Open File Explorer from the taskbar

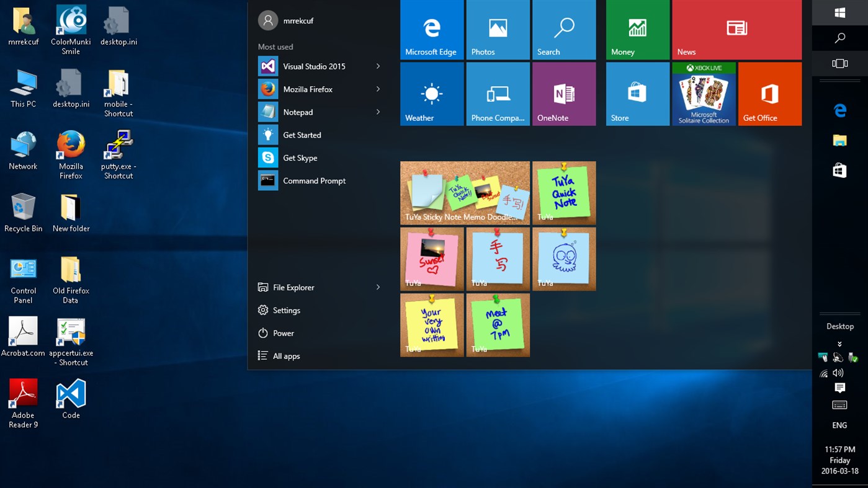pyautogui.click(x=840, y=140)
